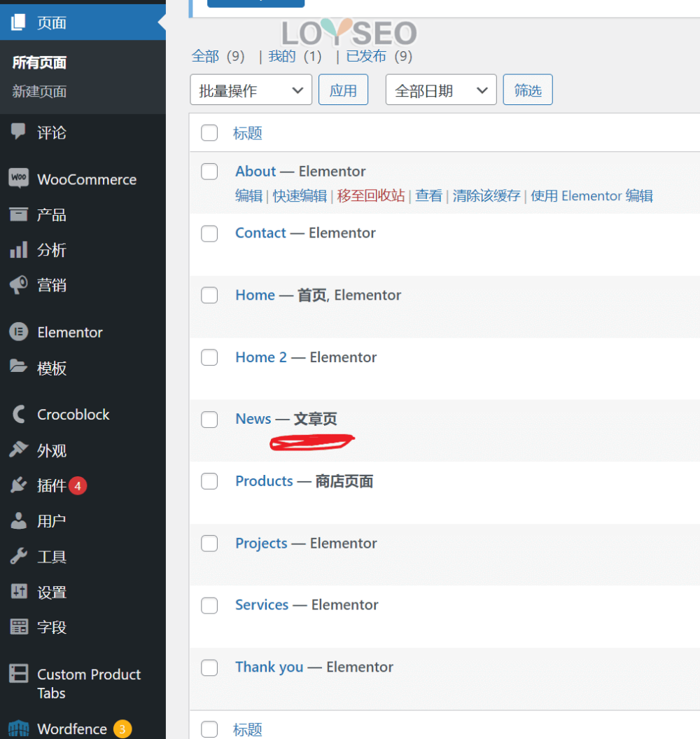
Task: Open 新建页面 submenu item
Action: coord(40,92)
